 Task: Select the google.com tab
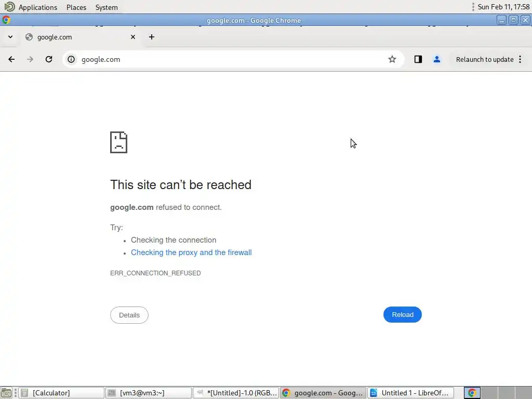tap(81, 37)
